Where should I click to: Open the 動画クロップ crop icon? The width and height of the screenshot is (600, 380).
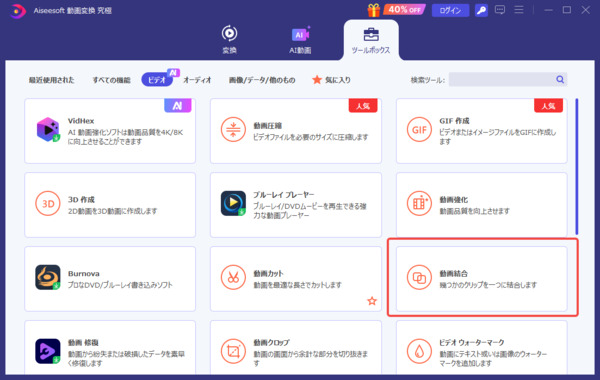(x=233, y=351)
